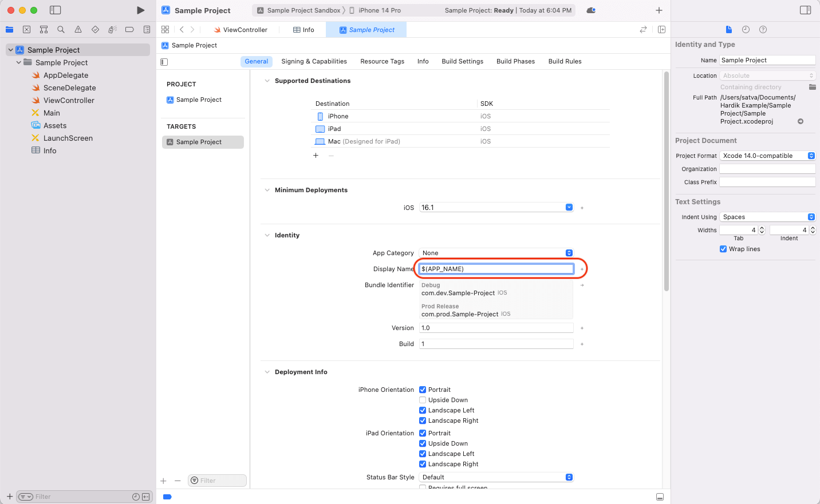Add a new editor pane
This screenshot has height=504, width=820.
point(661,30)
